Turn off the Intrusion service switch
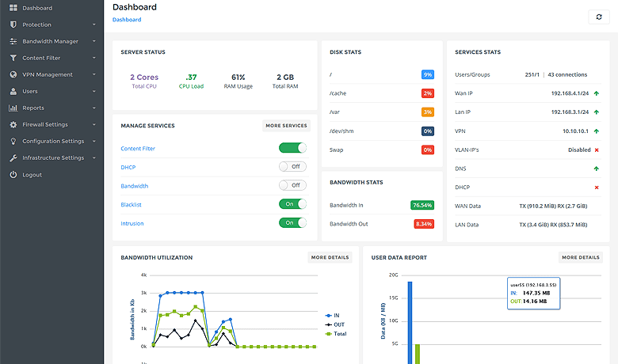The image size is (618, 364). pos(292,222)
